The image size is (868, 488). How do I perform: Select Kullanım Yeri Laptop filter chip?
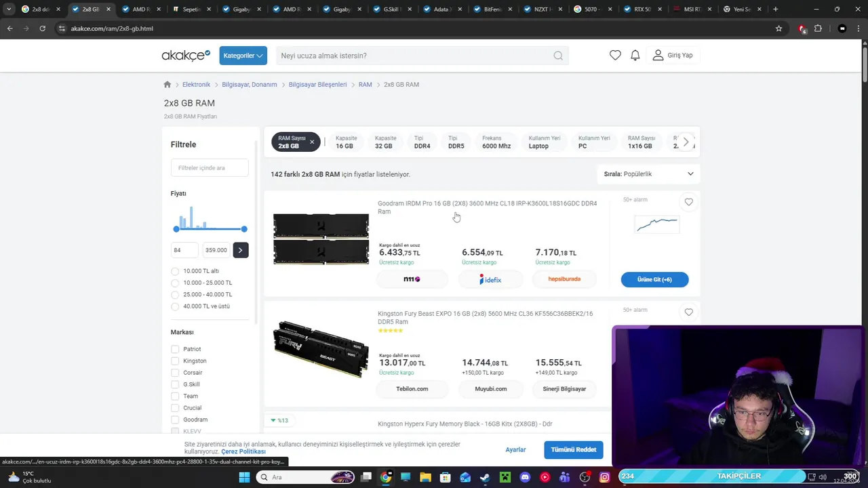(x=545, y=142)
